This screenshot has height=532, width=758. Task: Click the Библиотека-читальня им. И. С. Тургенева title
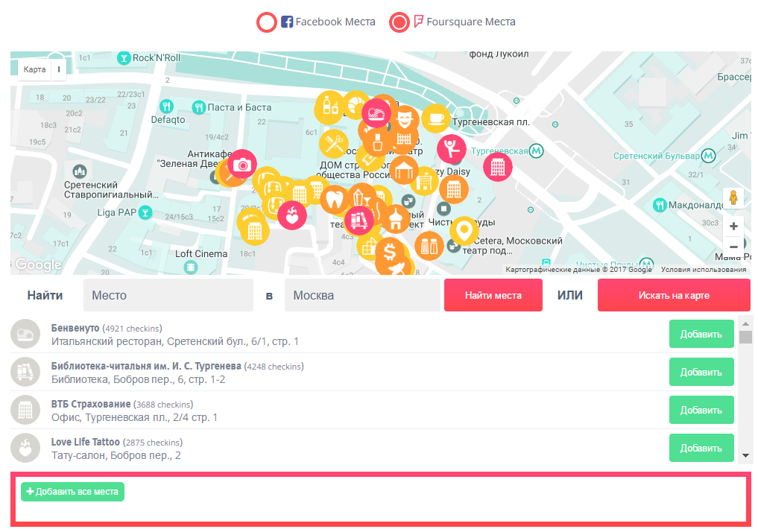[x=146, y=367]
